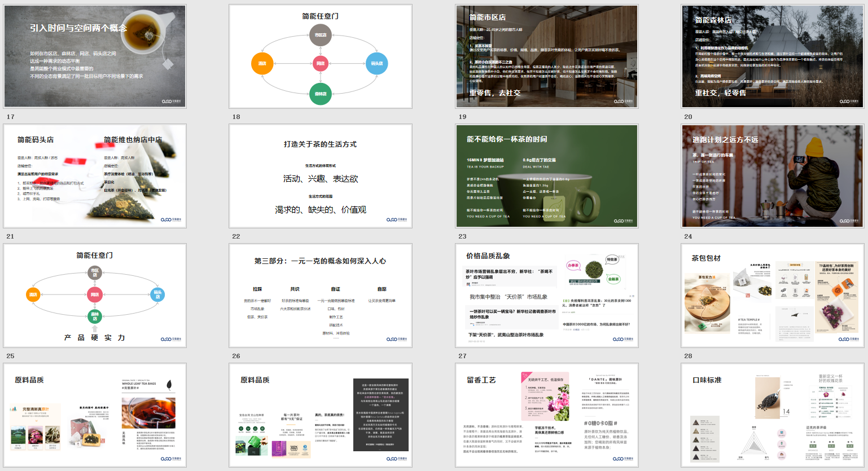The height and width of the screenshot is (471, 868).
Task: Click slide number label 23
Action: [x=463, y=236]
